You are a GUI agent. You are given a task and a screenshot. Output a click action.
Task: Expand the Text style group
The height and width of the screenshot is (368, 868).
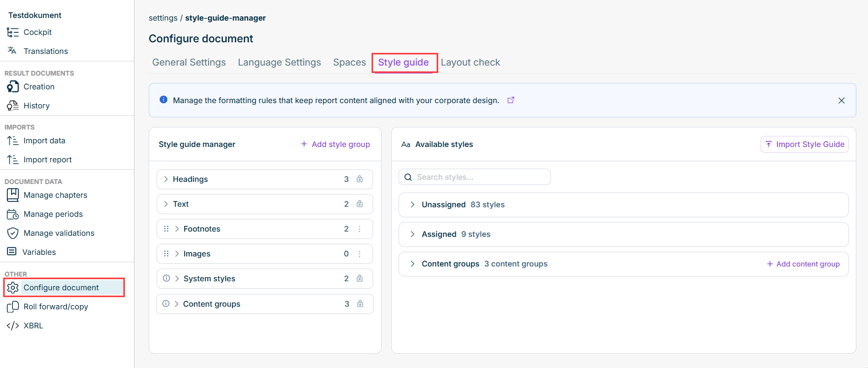point(166,204)
